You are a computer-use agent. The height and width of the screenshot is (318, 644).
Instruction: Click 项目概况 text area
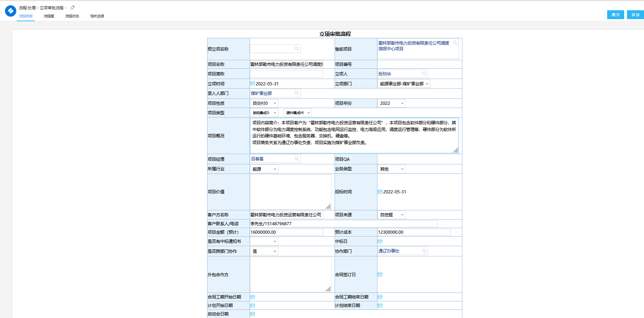354,136
